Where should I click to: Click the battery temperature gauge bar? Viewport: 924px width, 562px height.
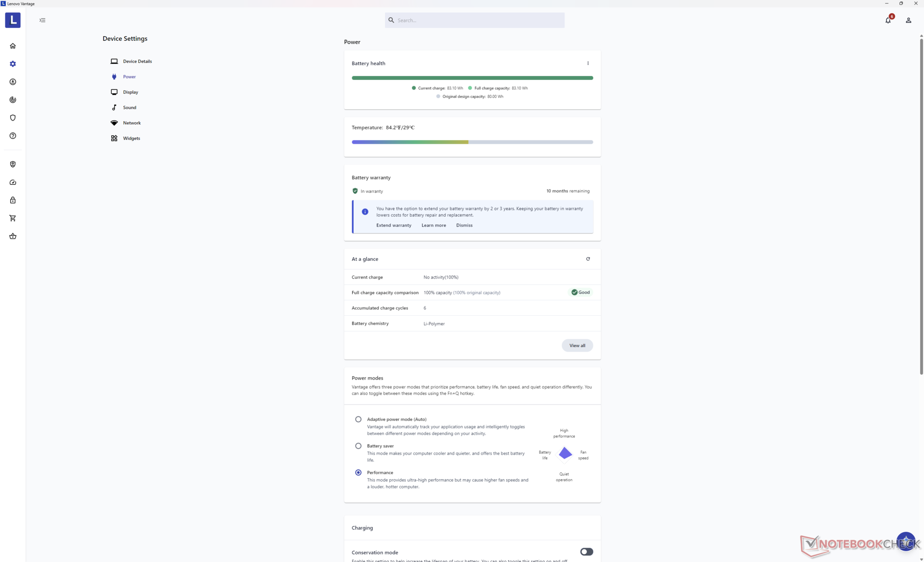tap(472, 142)
